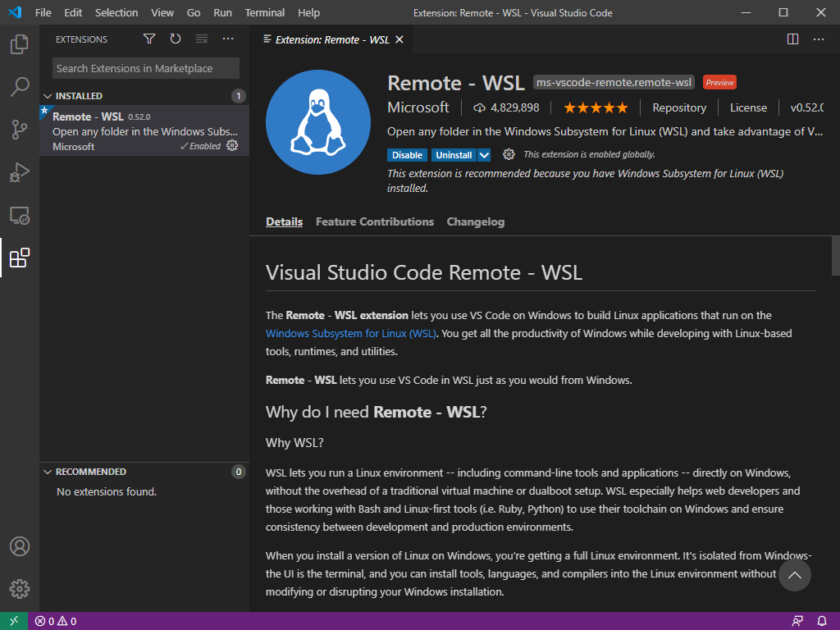Switch to the Changelog tab
This screenshot has width=840, height=630.
click(476, 221)
